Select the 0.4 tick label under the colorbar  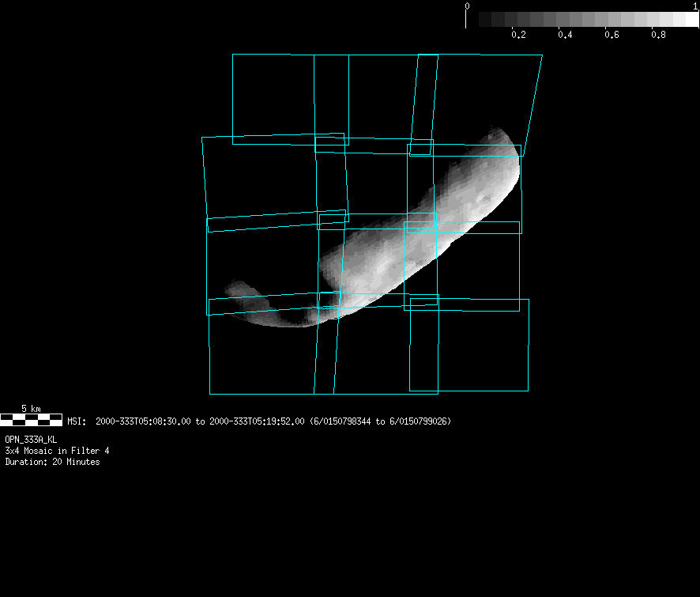pyautogui.click(x=565, y=36)
